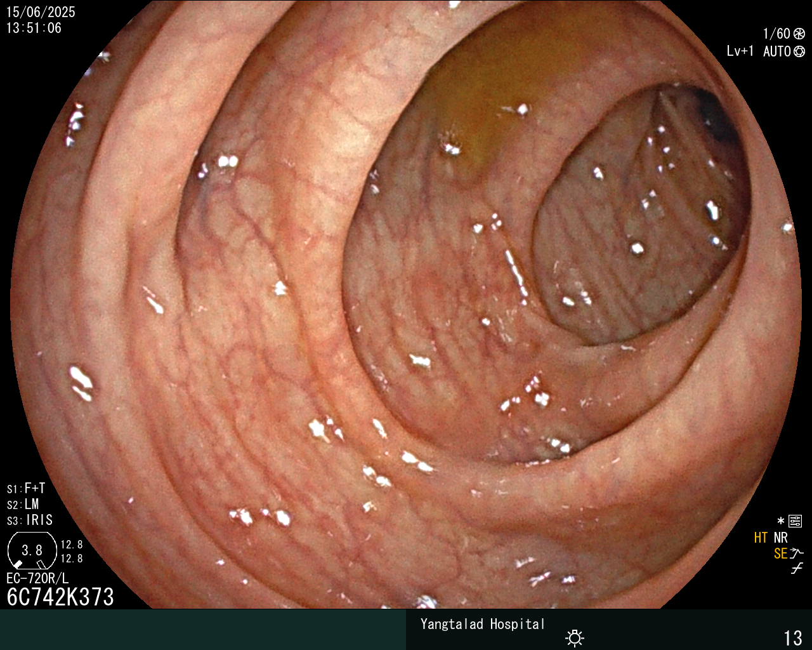Click the yellow HT indicator
The width and height of the screenshot is (812, 650).
pyautogui.click(x=761, y=538)
